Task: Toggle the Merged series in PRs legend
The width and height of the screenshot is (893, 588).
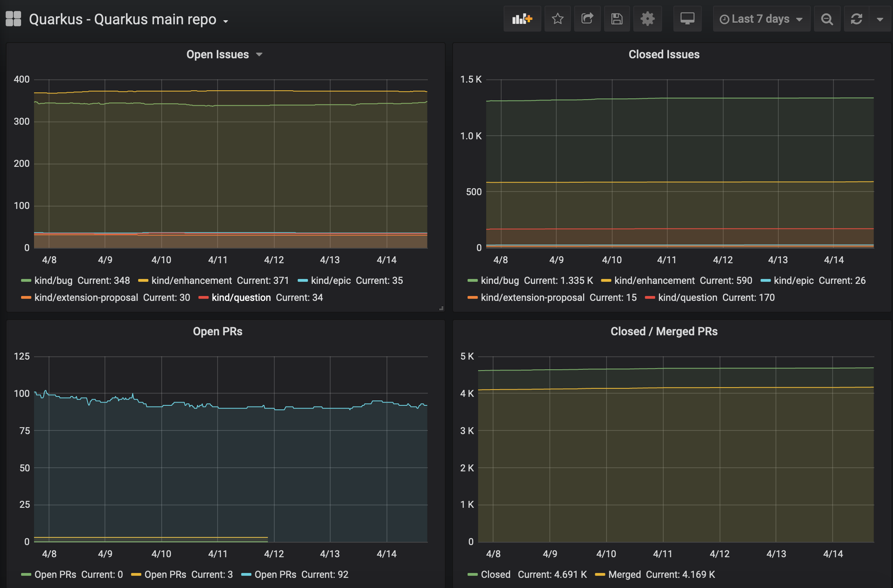Action: click(x=624, y=575)
